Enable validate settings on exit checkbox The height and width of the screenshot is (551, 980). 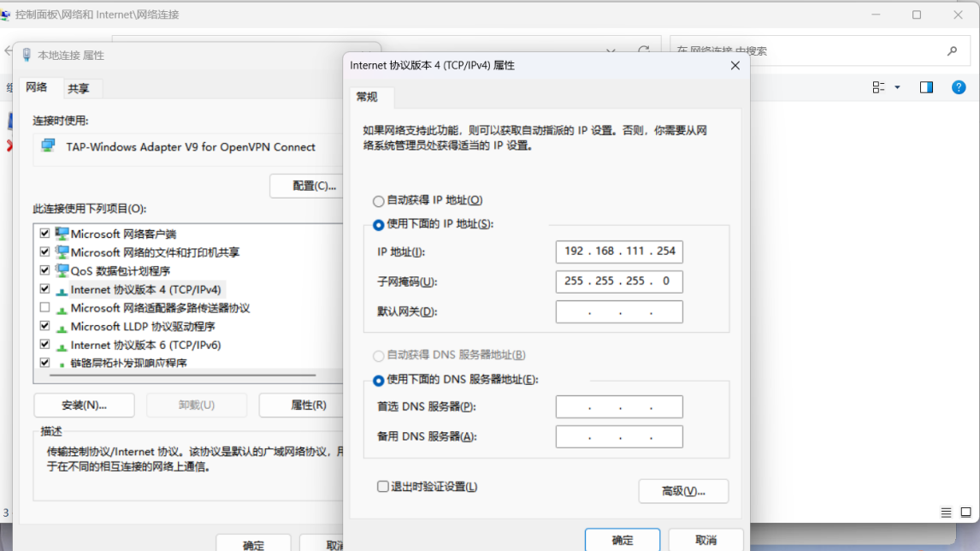(383, 487)
